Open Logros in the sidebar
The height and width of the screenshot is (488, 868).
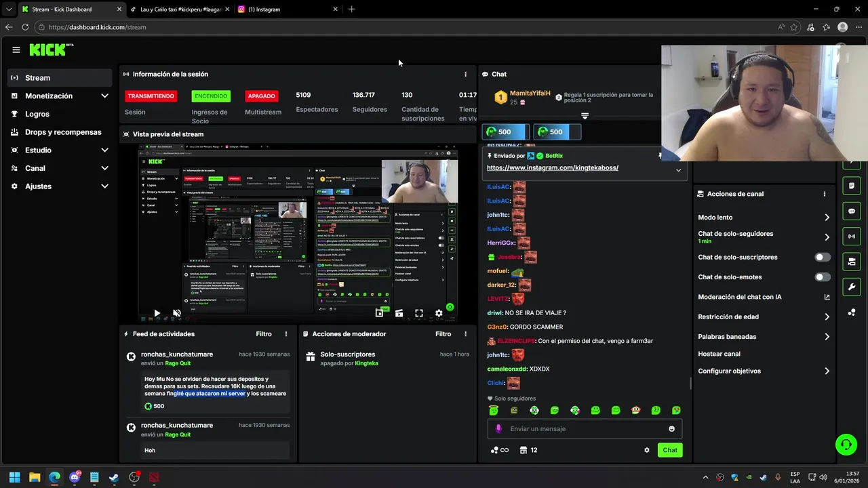60,114
